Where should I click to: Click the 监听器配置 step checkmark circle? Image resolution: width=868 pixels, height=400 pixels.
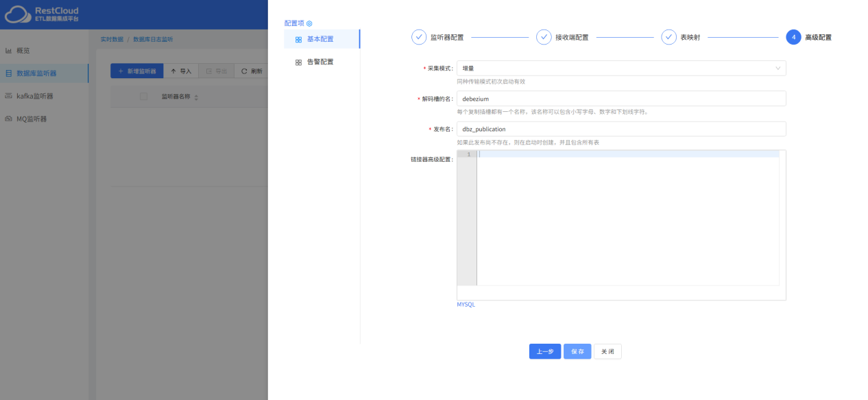click(419, 37)
